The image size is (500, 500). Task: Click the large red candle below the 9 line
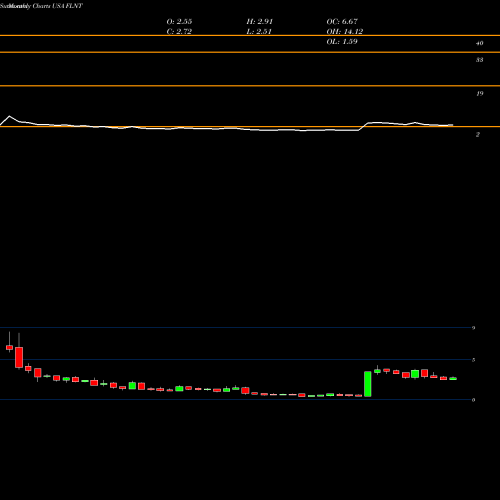19,357
